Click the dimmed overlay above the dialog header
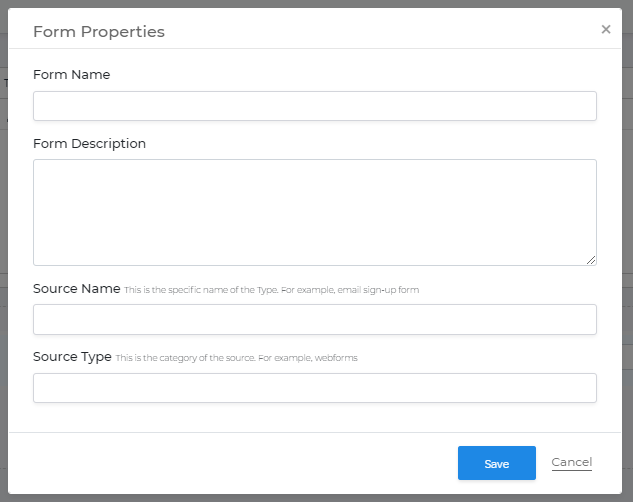The width and height of the screenshot is (633, 502). coord(316,4)
